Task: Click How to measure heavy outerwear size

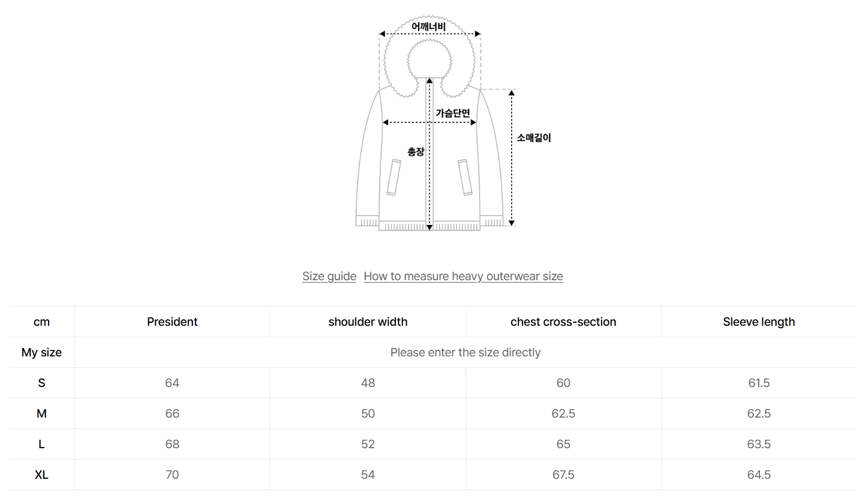Action: coord(463,276)
